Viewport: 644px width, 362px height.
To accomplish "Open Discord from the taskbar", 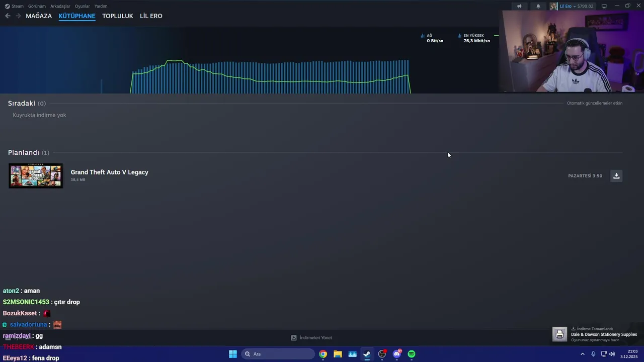I will coord(397,354).
